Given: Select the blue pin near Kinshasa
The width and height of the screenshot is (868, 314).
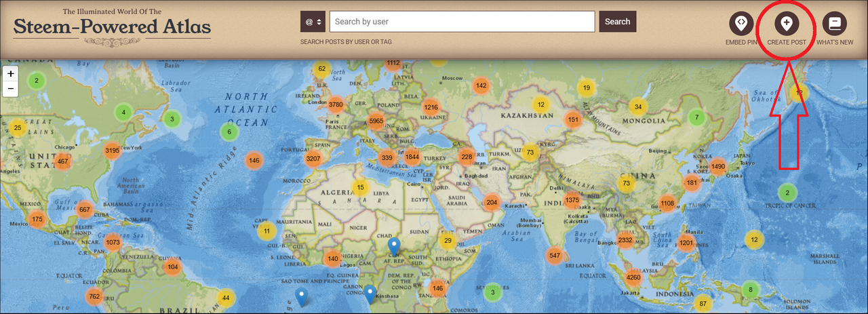Looking at the screenshot, I should (370, 294).
